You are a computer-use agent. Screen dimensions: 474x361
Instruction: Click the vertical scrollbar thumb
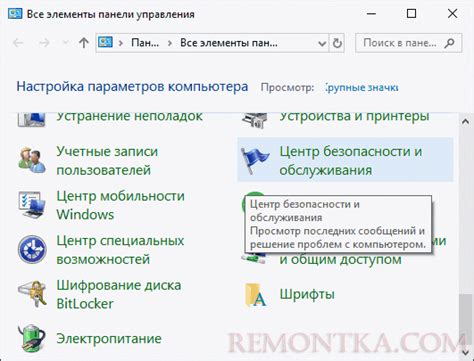point(466,319)
